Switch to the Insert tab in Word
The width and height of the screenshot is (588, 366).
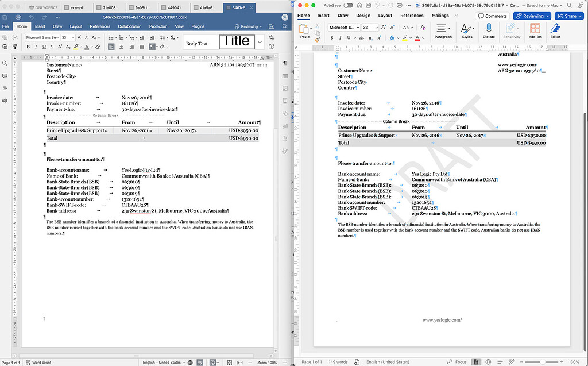[323, 16]
